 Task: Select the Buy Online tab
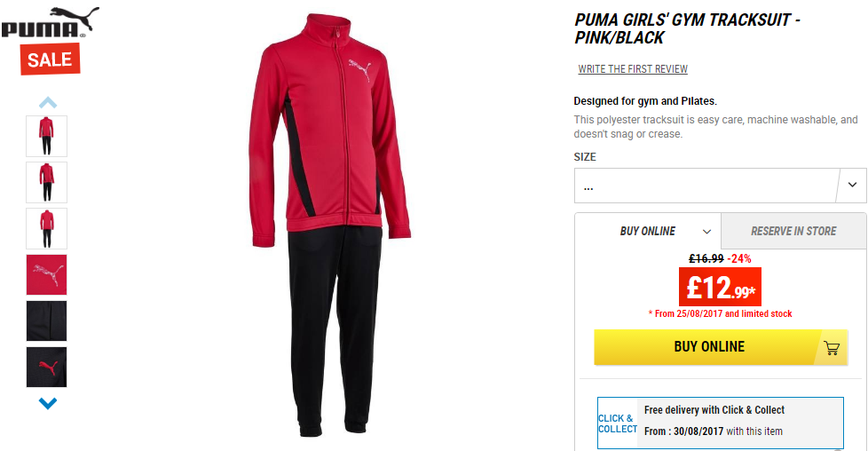648,231
